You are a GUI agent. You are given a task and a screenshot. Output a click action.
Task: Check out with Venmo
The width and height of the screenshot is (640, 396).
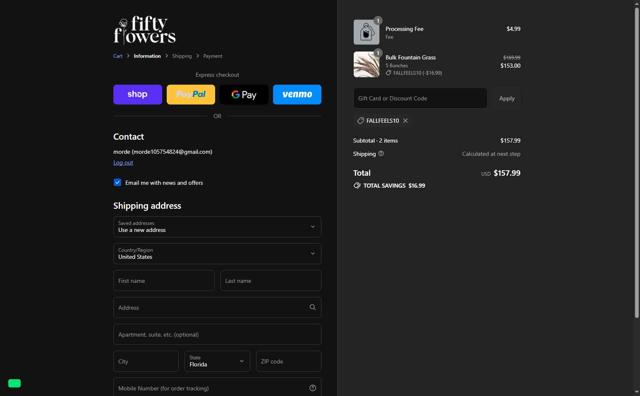pyautogui.click(x=297, y=94)
